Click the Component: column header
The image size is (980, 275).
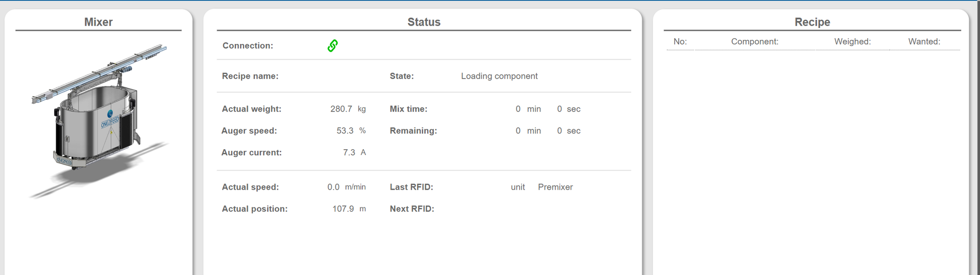point(754,42)
